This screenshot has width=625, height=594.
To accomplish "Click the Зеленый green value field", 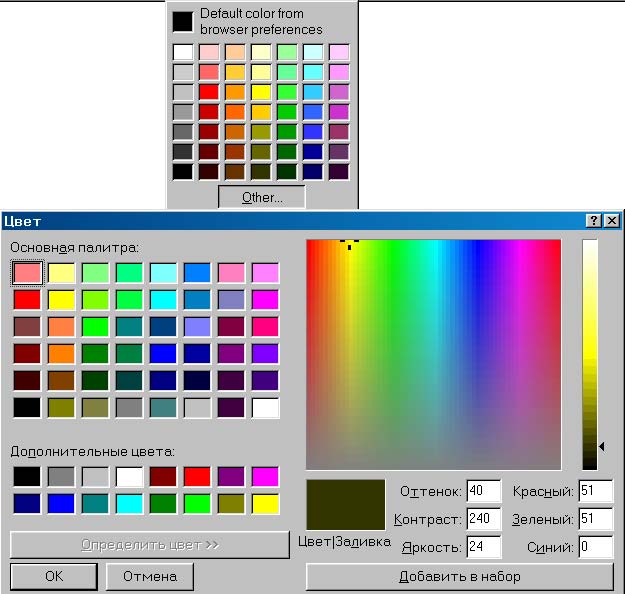I will click(595, 519).
